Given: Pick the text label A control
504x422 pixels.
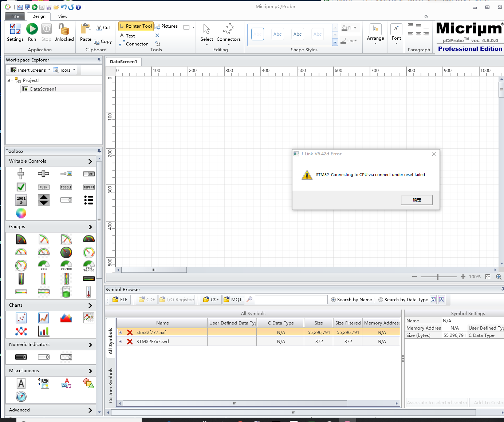Looking at the screenshot, I should click(21, 383).
